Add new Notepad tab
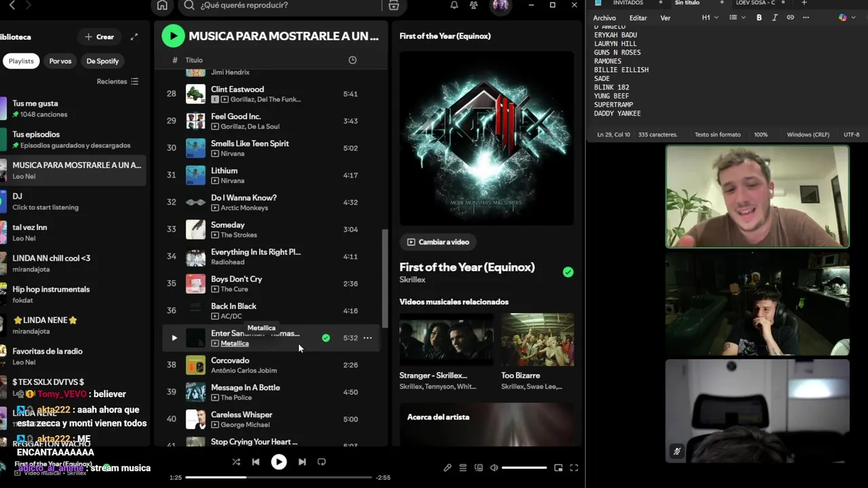The height and width of the screenshot is (488, 868). tap(804, 3)
